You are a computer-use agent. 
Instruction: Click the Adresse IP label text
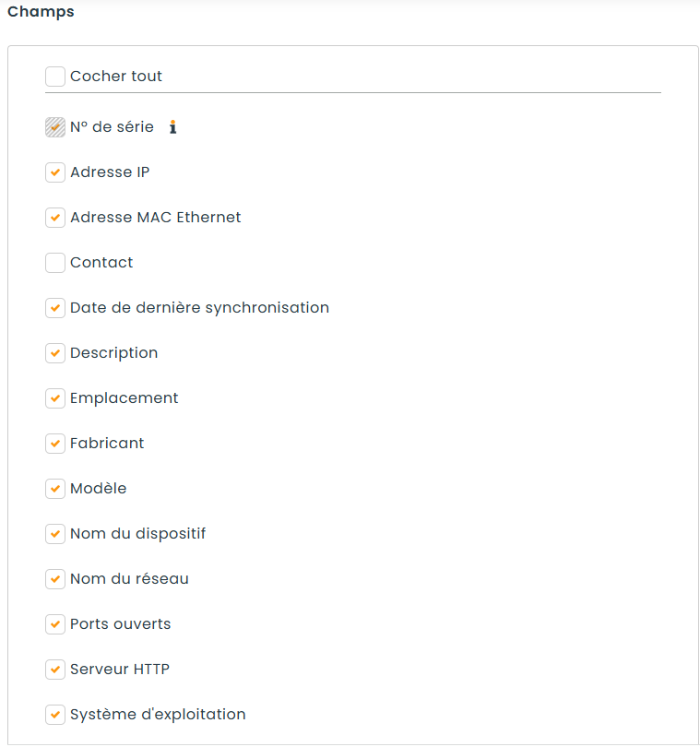[110, 172]
